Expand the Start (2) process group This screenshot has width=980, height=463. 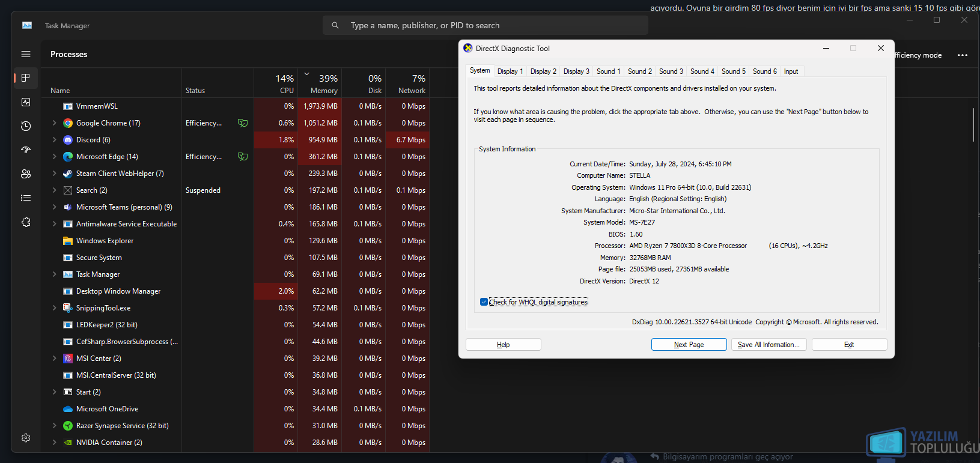[x=54, y=392]
